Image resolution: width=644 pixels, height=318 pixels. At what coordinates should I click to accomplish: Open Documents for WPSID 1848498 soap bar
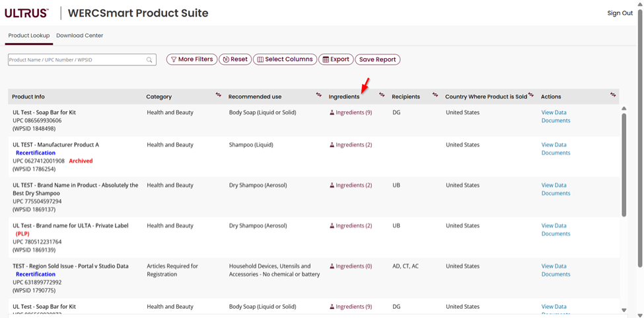tap(555, 121)
